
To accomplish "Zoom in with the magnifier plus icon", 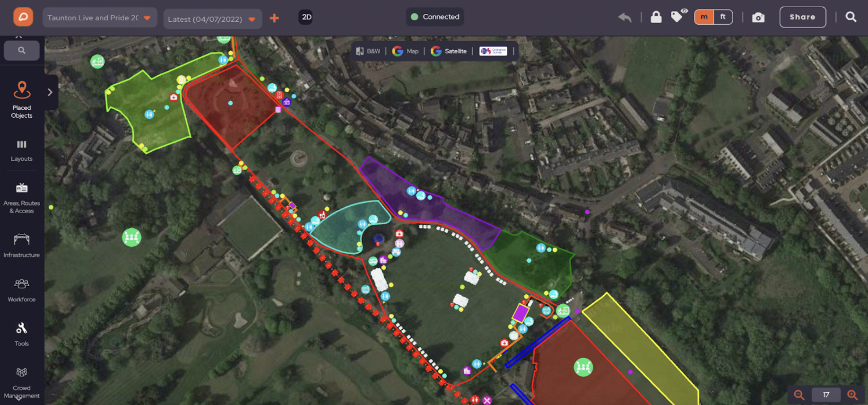I will point(852,395).
